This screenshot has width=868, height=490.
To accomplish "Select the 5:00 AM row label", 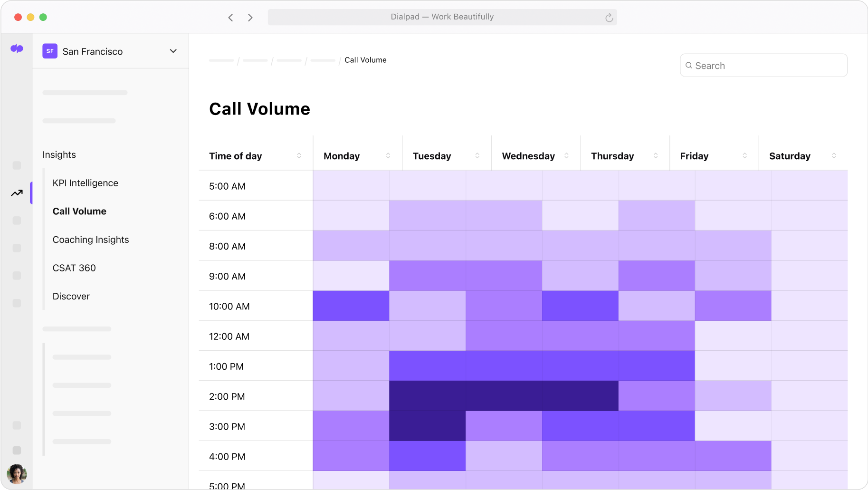I will (227, 186).
